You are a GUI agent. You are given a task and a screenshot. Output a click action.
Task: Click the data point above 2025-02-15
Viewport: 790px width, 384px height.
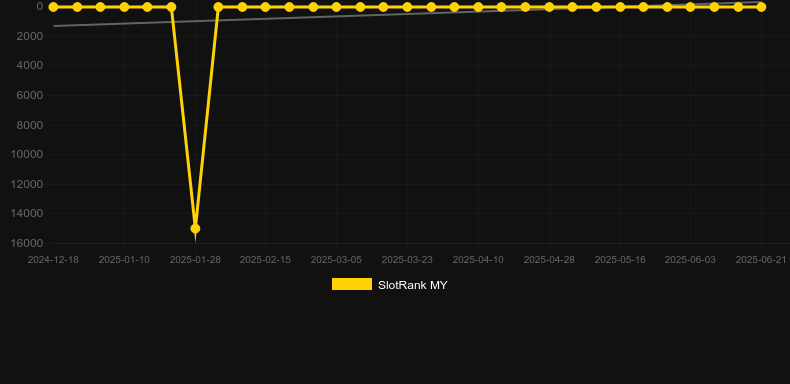tap(266, 7)
